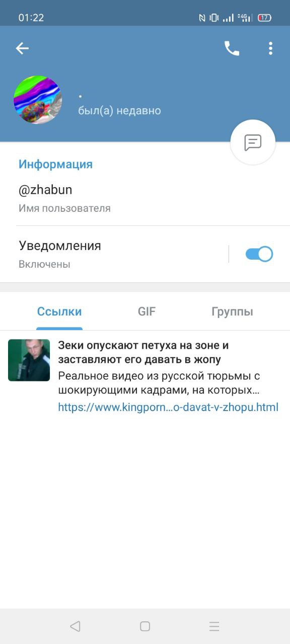290x644 pixels.
Task: Switch to the Группы tab
Action: point(232,311)
